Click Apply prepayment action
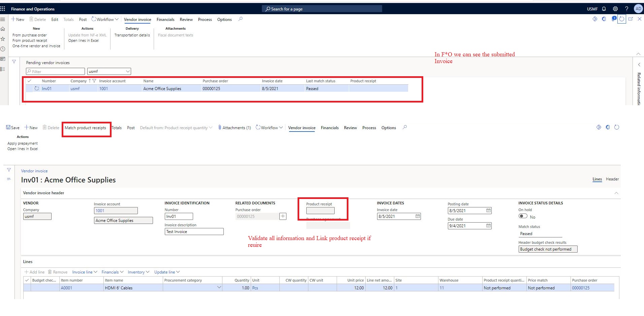Viewport: 644px width, 316px height. coord(23,143)
